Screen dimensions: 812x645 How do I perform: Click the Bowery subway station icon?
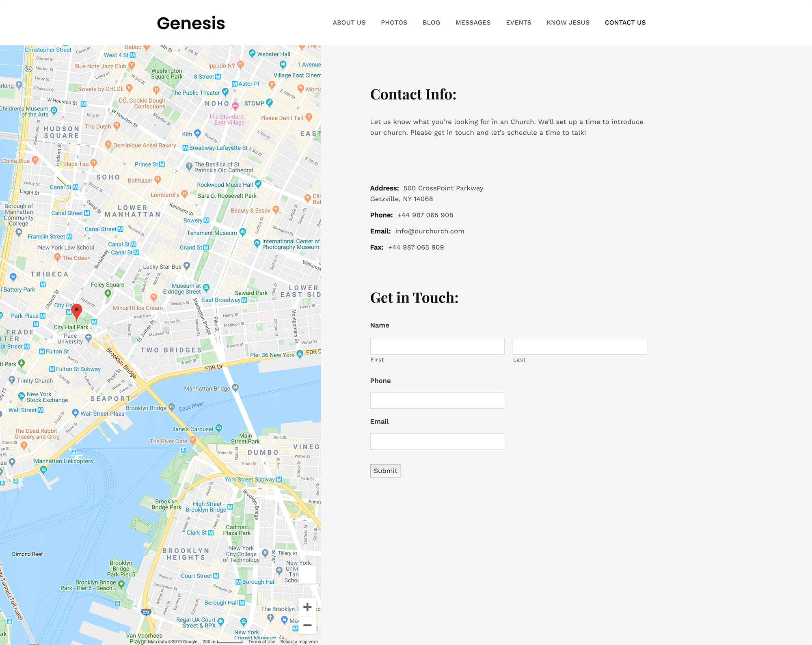coord(206,220)
